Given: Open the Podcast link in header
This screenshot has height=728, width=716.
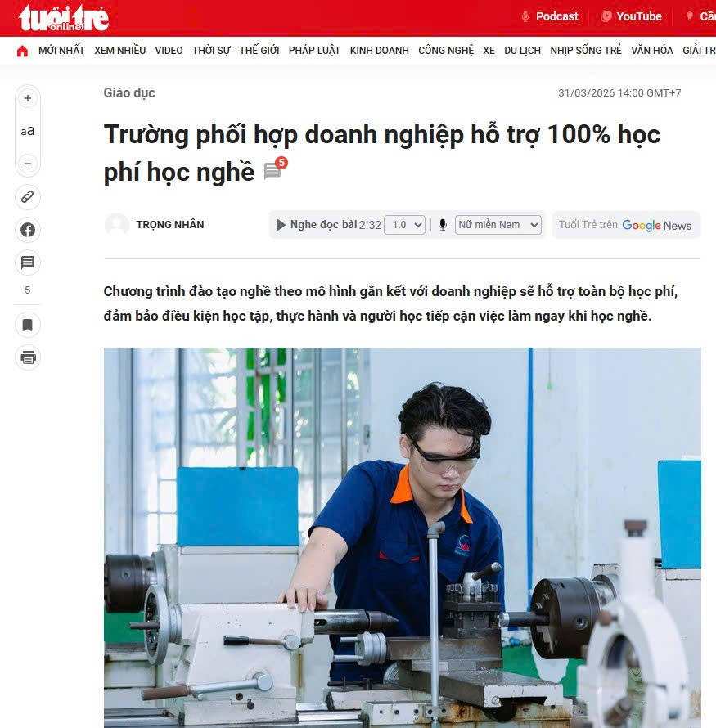Looking at the screenshot, I should (x=550, y=16).
